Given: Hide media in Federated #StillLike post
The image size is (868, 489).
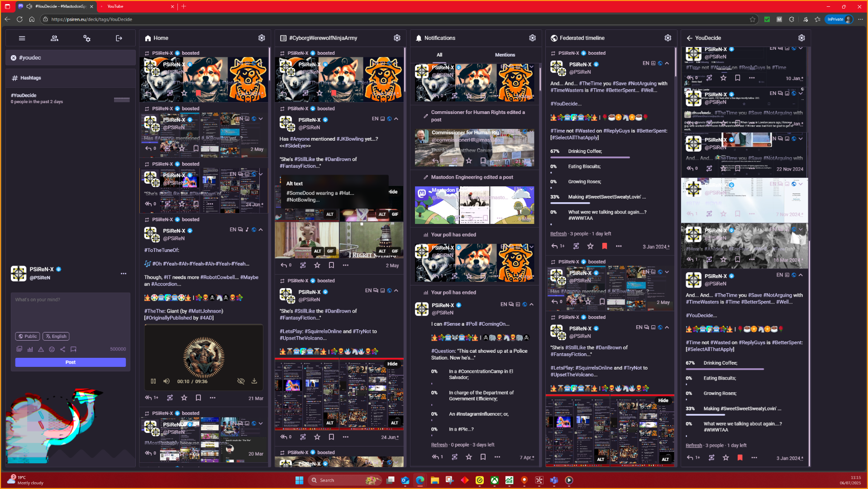Looking at the screenshot, I should pos(663,401).
